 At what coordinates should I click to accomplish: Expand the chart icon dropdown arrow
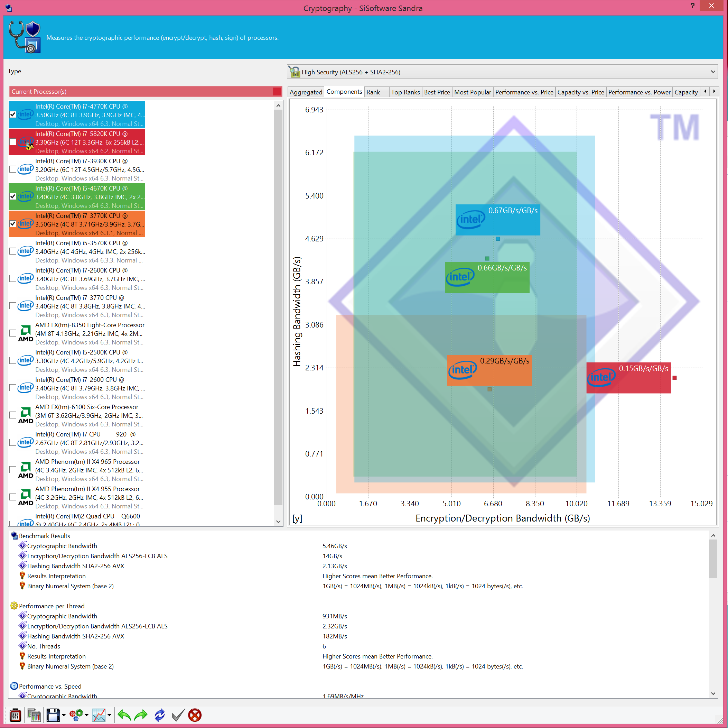coord(109,715)
